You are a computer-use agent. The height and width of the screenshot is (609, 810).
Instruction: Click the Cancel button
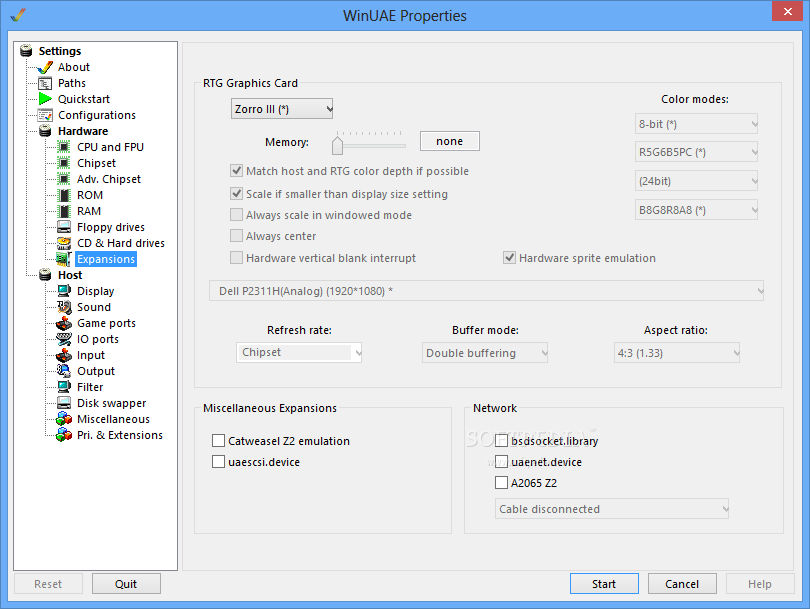[682, 584]
